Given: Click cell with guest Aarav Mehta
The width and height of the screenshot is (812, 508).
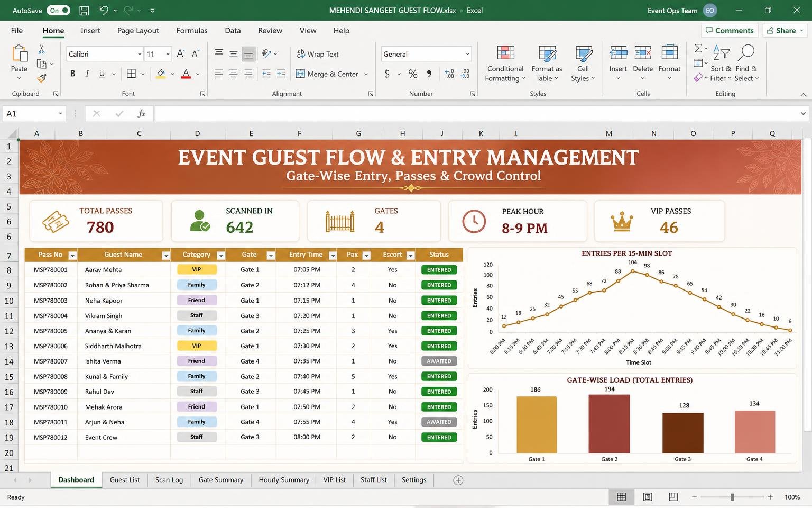Looking at the screenshot, I should click(124, 269).
